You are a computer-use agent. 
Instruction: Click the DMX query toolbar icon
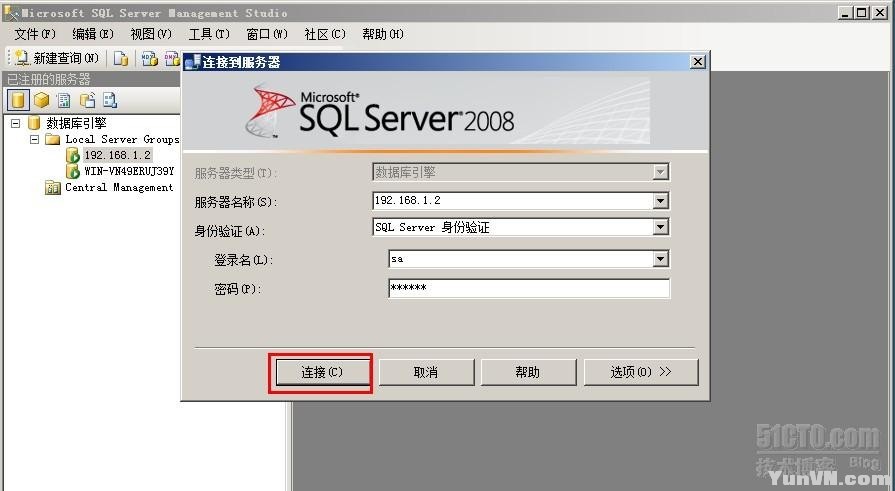(x=172, y=58)
